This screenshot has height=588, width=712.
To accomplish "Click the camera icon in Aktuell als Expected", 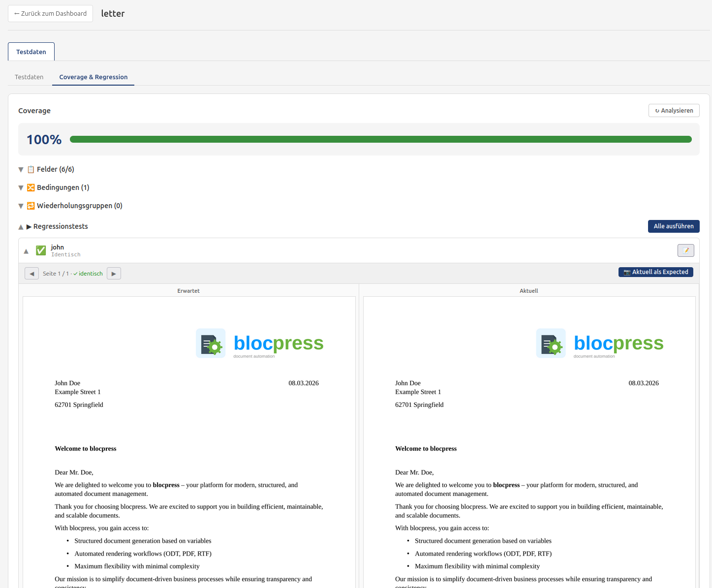I will click(x=627, y=272).
